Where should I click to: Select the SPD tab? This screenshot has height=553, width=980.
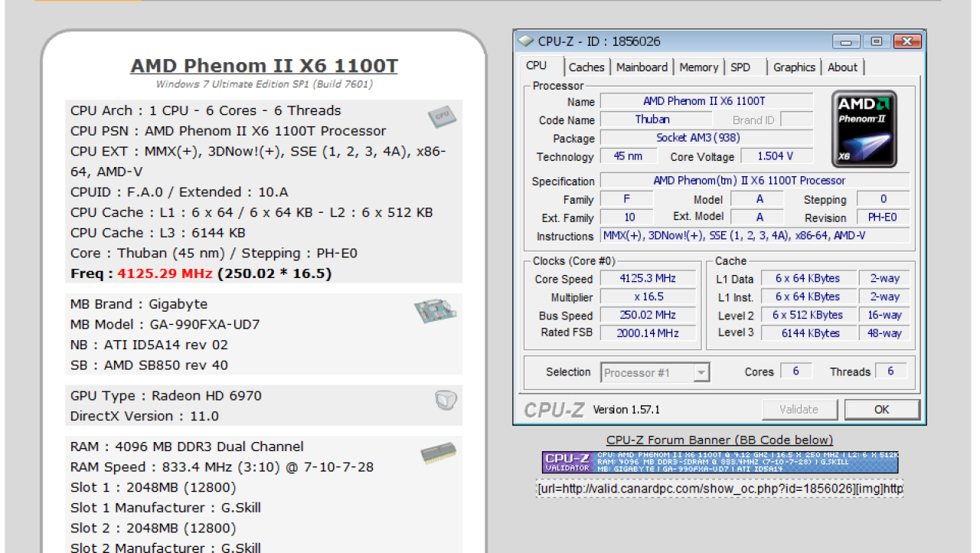[740, 67]
